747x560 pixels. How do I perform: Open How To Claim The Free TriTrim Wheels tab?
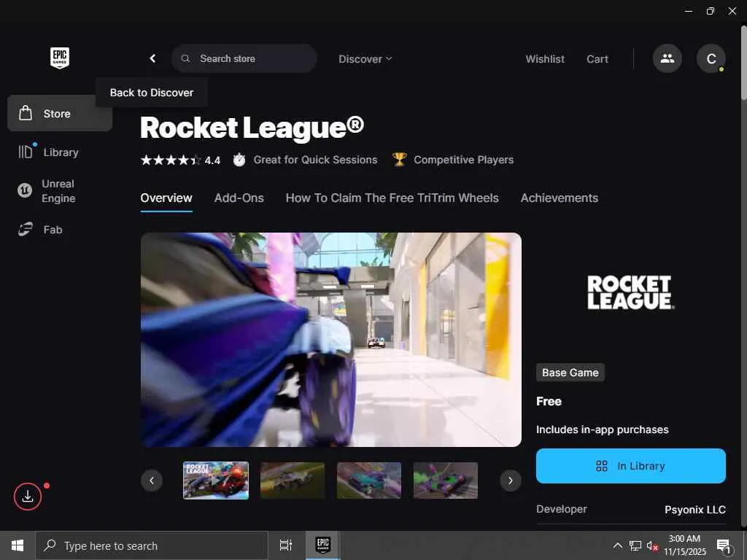click(392, 198)
